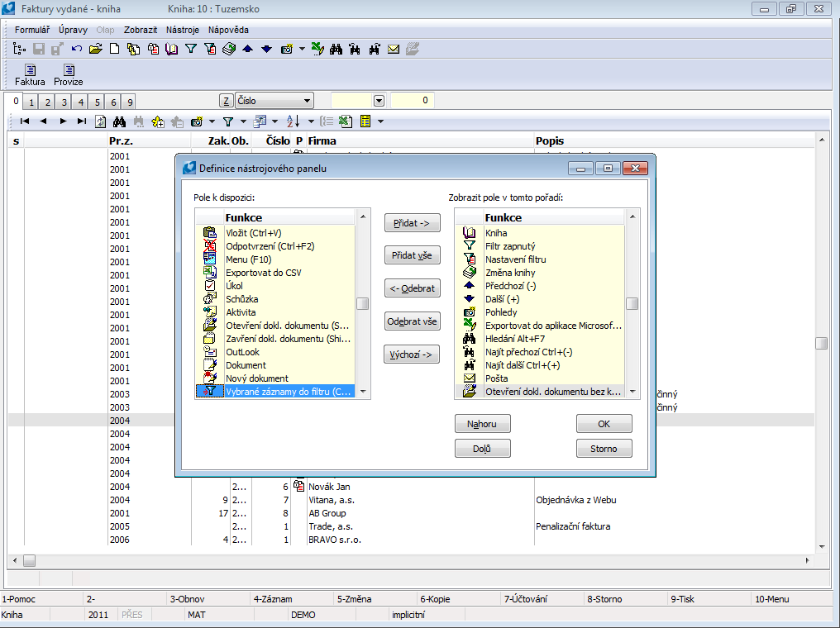Click the Storno button in dialog
The image size is (840, 628).
604,448
